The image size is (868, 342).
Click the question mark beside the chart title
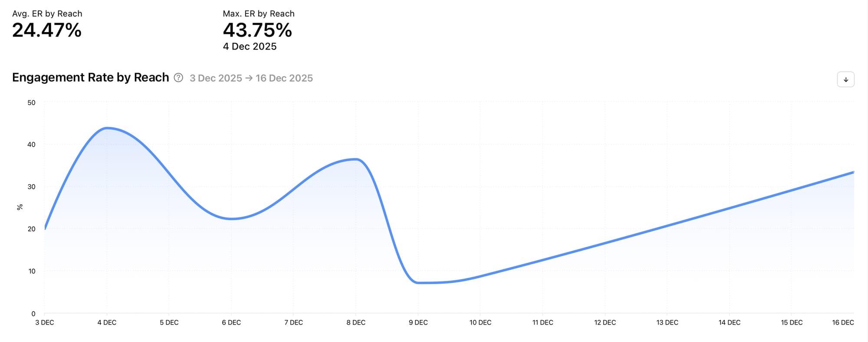pos(178,78)
